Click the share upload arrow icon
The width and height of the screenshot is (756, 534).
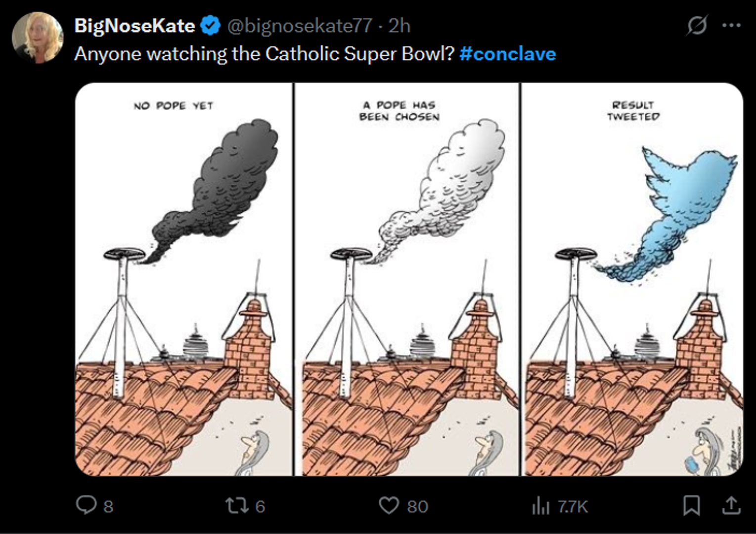click(x=731, y=505)
